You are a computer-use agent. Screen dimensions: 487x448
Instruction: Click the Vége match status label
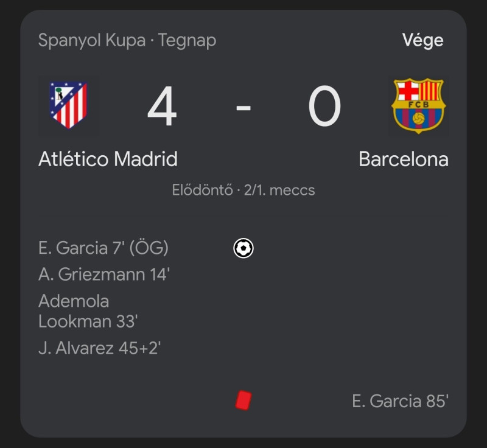(x=422, y=41)
